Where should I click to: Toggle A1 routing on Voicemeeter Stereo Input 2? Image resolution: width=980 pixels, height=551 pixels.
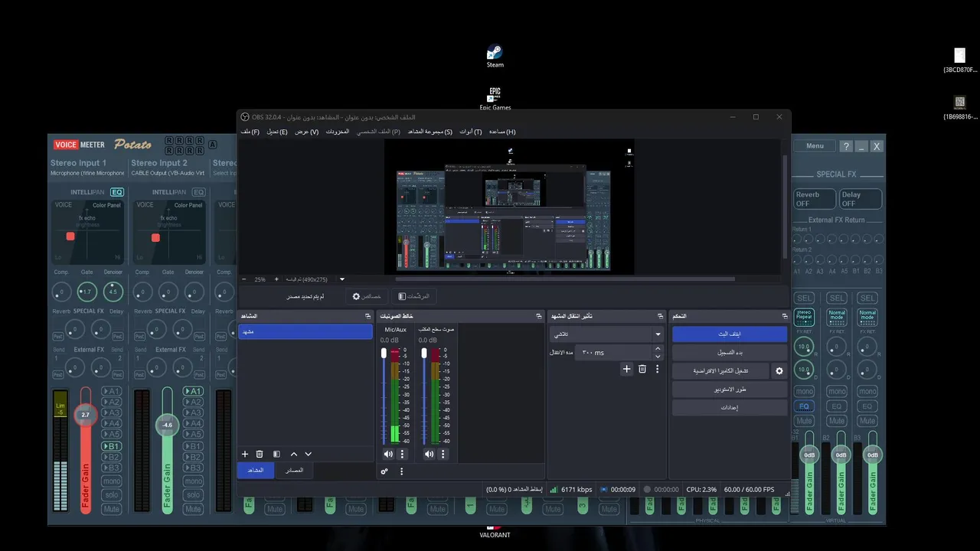(x=193, y=391)
